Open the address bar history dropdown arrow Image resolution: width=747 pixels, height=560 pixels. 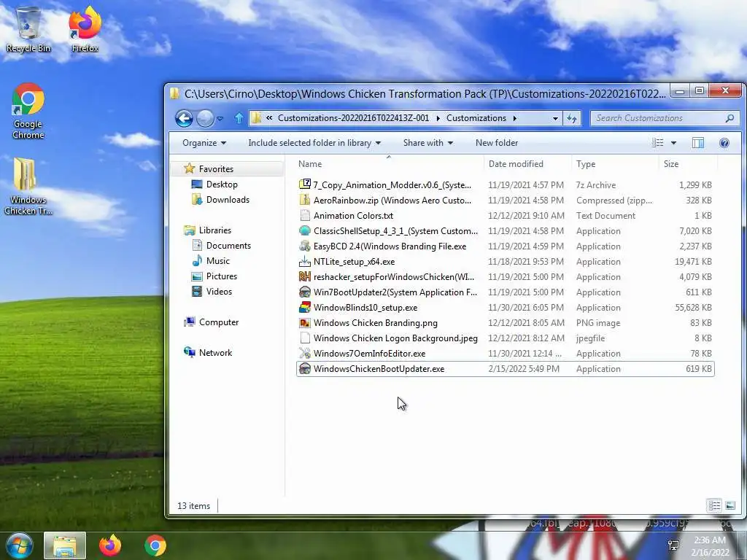coord(555,118)
